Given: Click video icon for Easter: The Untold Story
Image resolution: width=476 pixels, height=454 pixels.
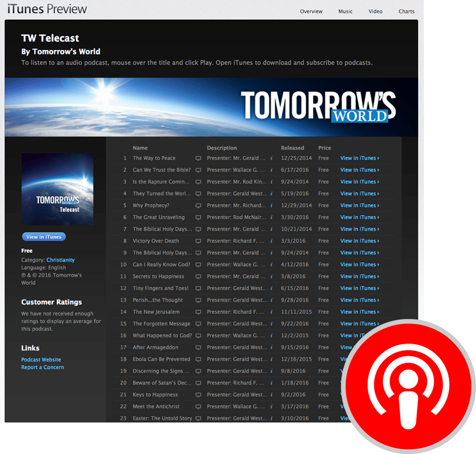Looking at the screenshot, I should click(x=198, y=419).
